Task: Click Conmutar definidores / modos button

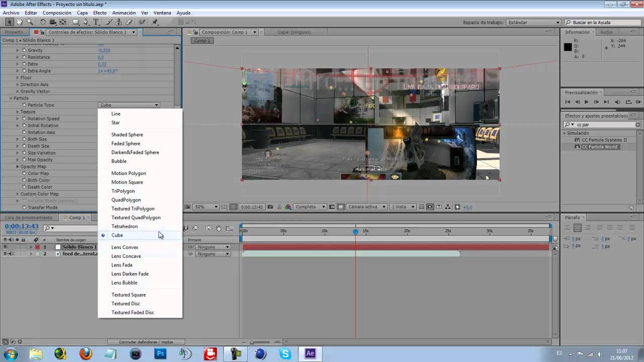Action: click(145, 342)
